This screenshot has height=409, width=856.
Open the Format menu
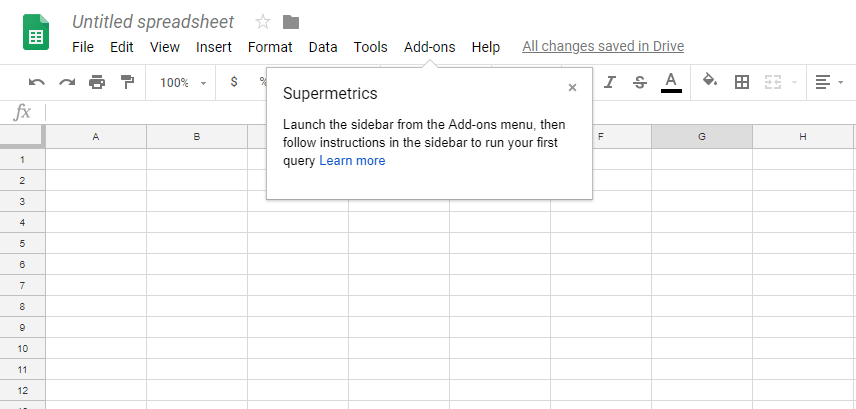(270, 47)
